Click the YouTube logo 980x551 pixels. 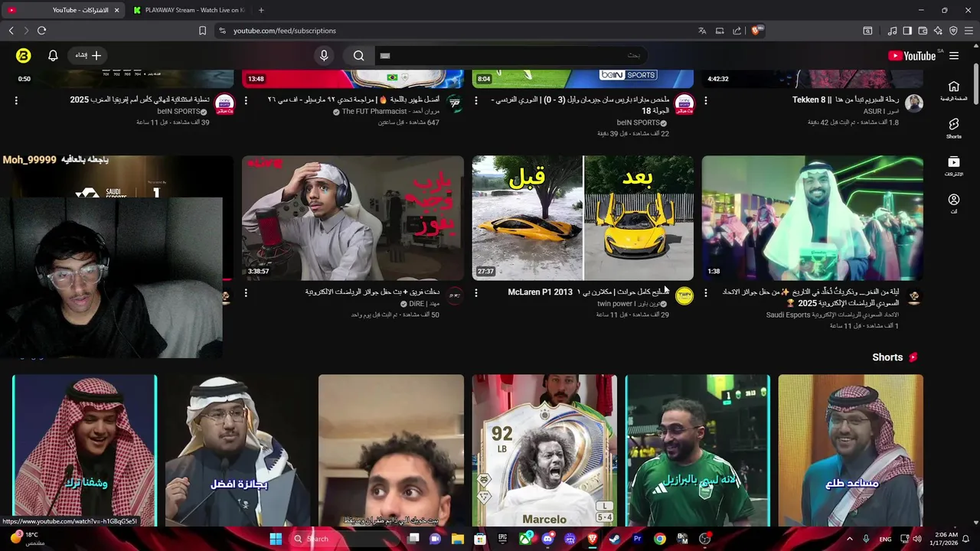point(912,55)
